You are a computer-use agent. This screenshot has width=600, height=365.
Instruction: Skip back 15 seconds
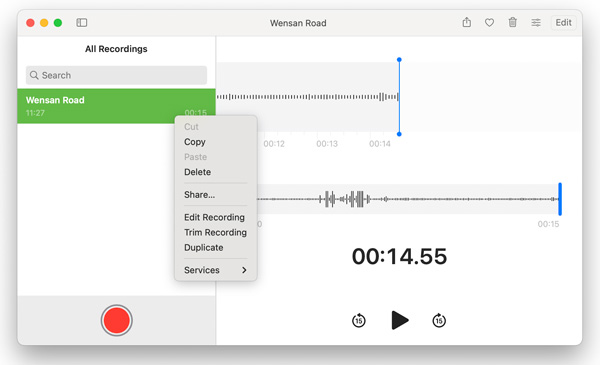[x=359, y=320]
